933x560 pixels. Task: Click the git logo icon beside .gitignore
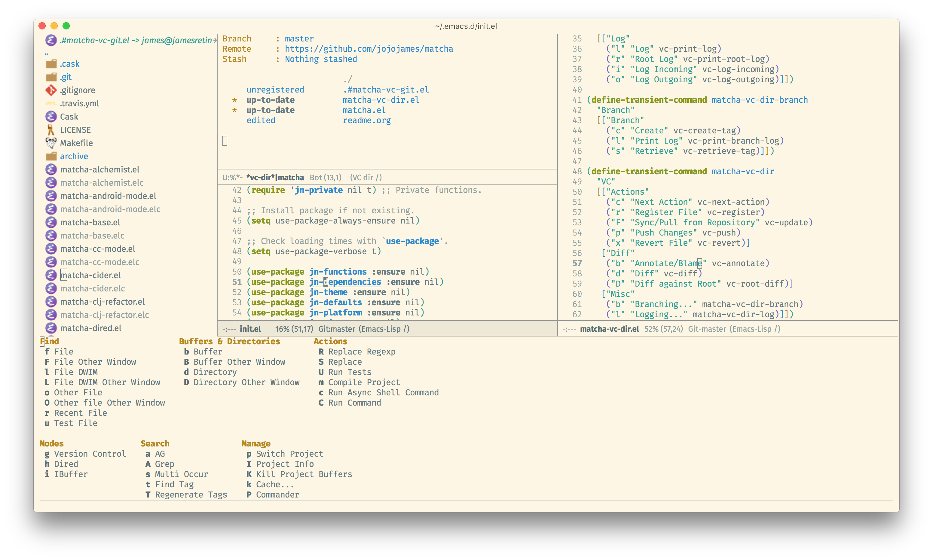51,90
